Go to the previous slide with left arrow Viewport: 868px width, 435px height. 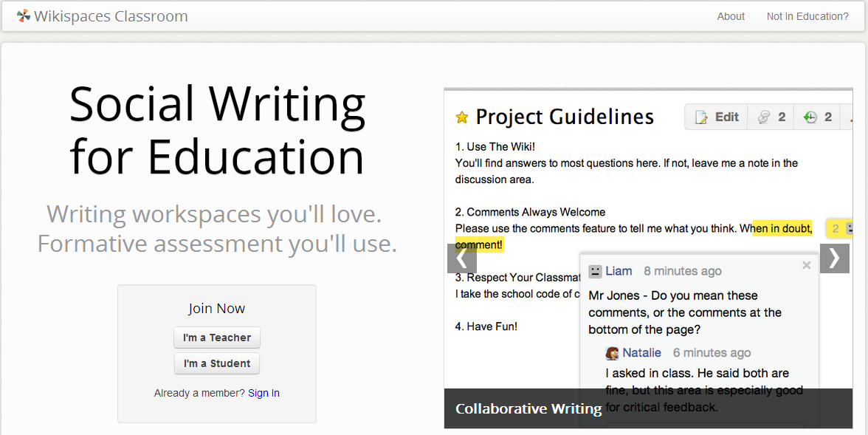[x=462, y=258]
